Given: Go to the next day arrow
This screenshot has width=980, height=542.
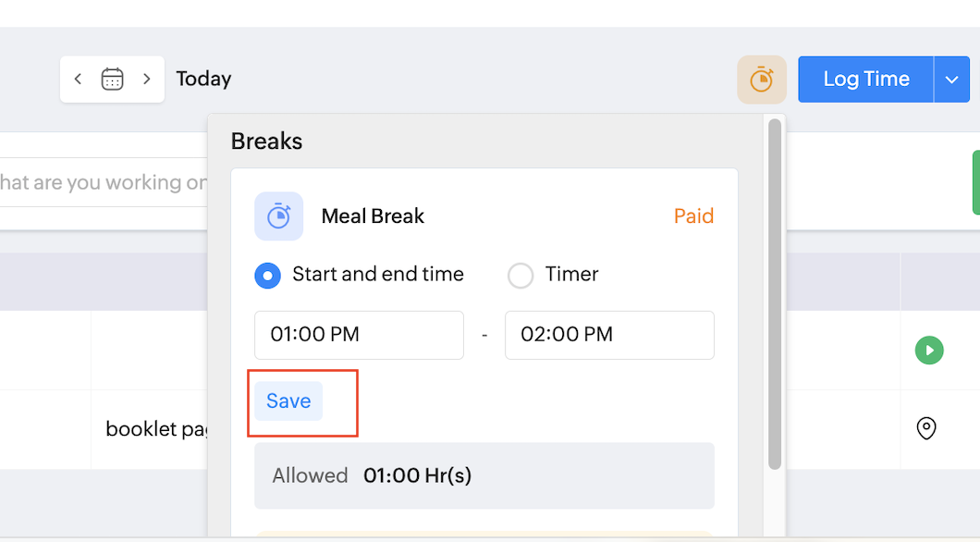Looking at the screenshot, I should [146, 80].
